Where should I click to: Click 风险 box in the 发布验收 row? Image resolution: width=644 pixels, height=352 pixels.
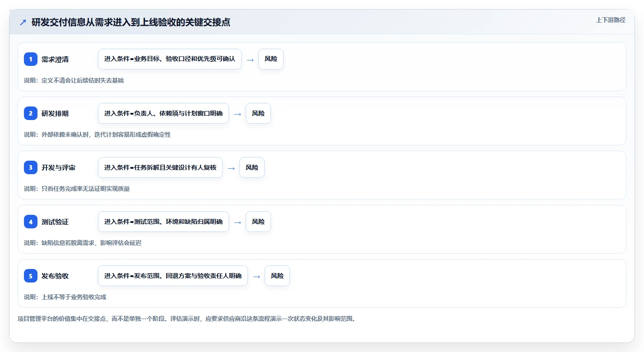click(277, 276)
